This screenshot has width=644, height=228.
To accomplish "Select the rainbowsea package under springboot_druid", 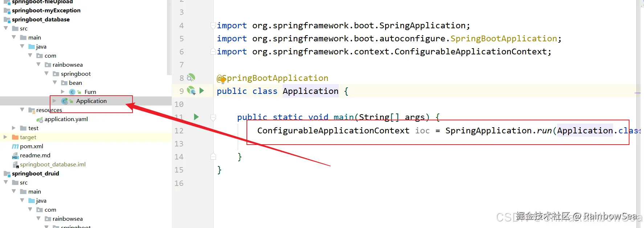I will pyautogui.click(x=68, y=219).
